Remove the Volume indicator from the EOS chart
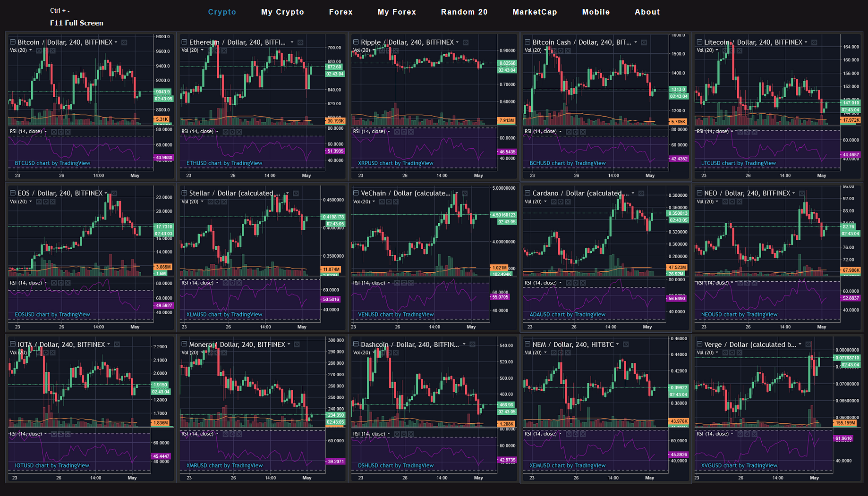The image size is (868, 496). 53,202
